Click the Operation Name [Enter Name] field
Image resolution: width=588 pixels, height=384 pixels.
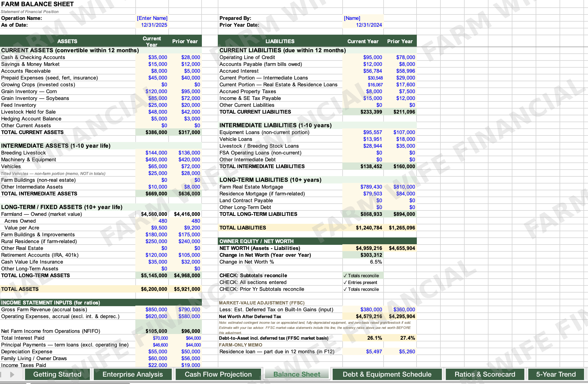tap(152, 18)
